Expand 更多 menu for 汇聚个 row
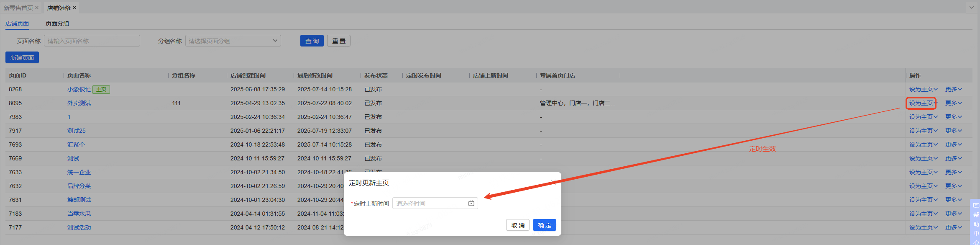Viewport: 980px width, 245px height. coord(954,144)
